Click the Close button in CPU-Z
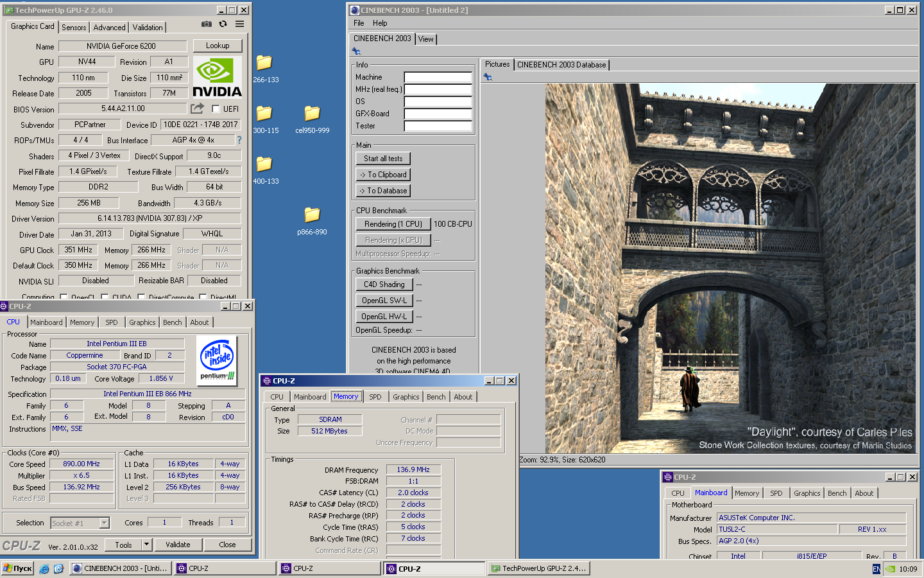Screen dimensions: 924x578 227,545
